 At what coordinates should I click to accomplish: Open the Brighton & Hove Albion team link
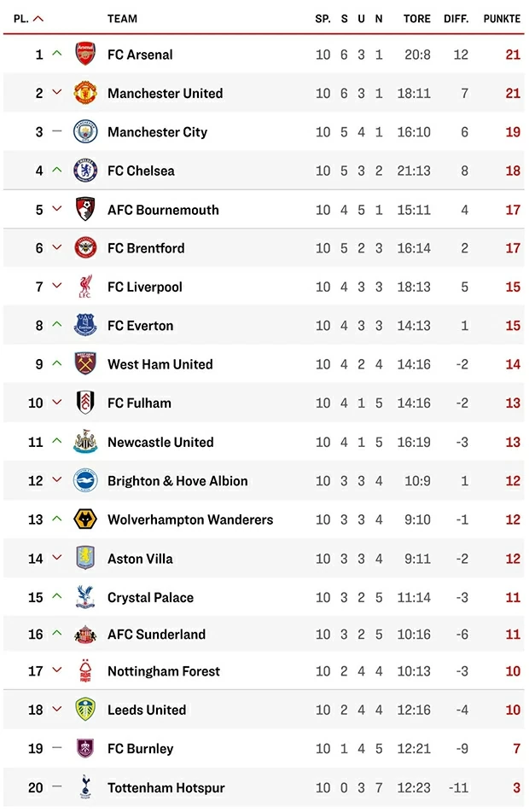coord(177,481)
